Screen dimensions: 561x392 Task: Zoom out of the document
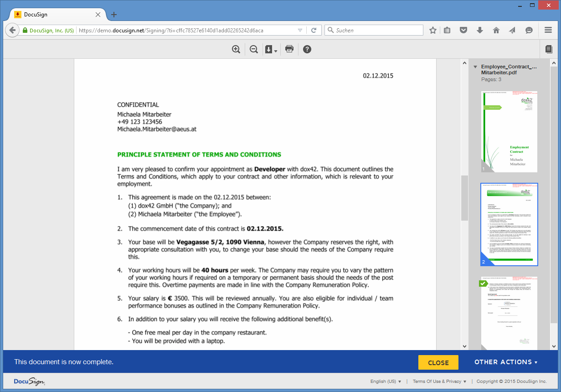click(x=254, y=49)
